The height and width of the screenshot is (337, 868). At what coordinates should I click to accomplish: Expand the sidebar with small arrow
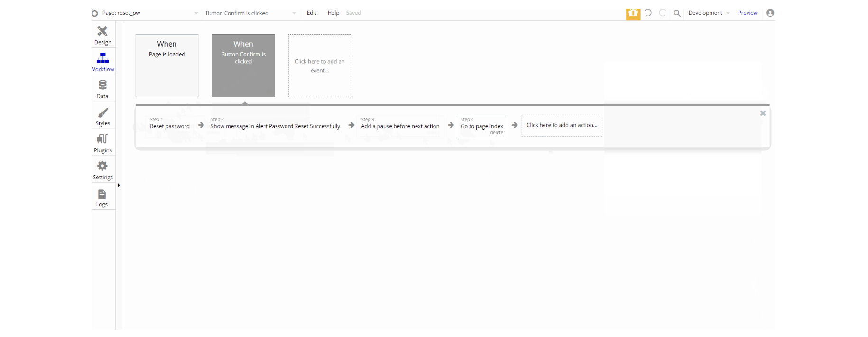(x=119, y=185)
